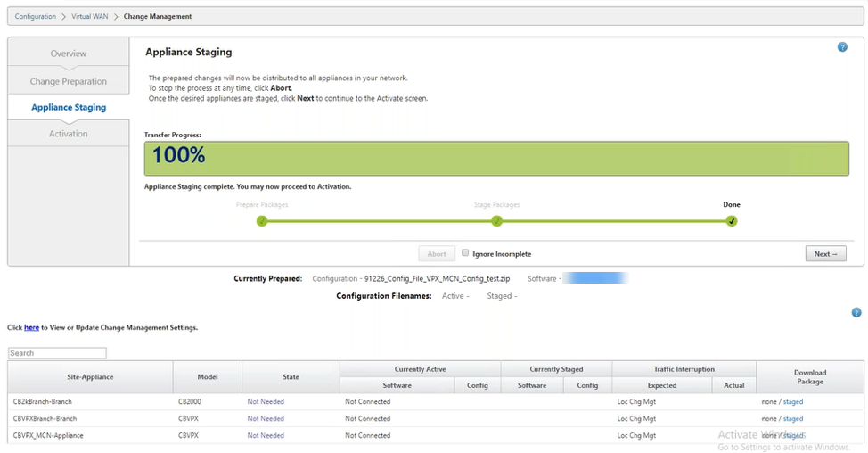Click the Configuration breadcrumb link
This screenshot has height=453, width=868.
click(x=35, y=16)
